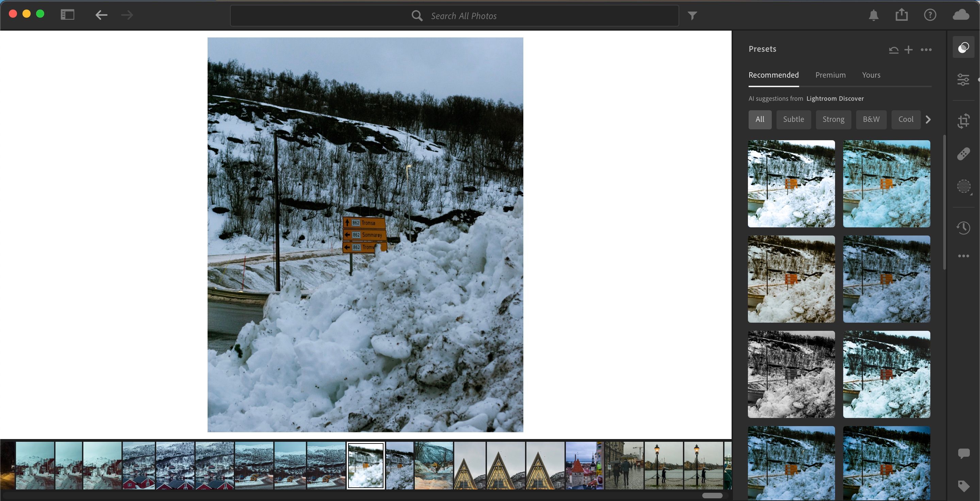Open Presets panel three-dot options menu
The height and width of the screenshot is (501, 980).
pyautogui.click(x=926, y=50)
